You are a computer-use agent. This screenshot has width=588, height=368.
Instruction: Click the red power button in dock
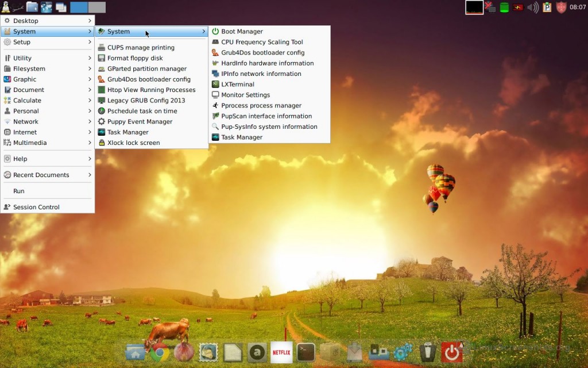coord(452,352)
